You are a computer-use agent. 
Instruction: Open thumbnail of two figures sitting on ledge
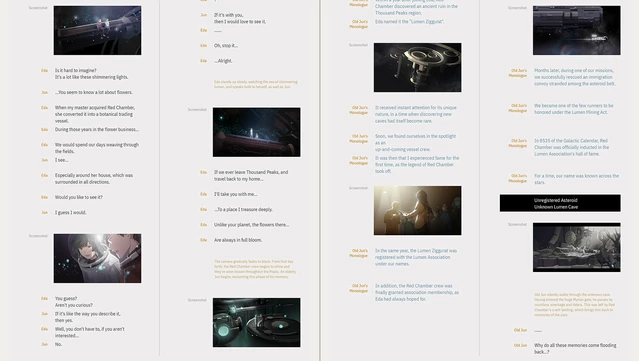click(x=97, y=30)
